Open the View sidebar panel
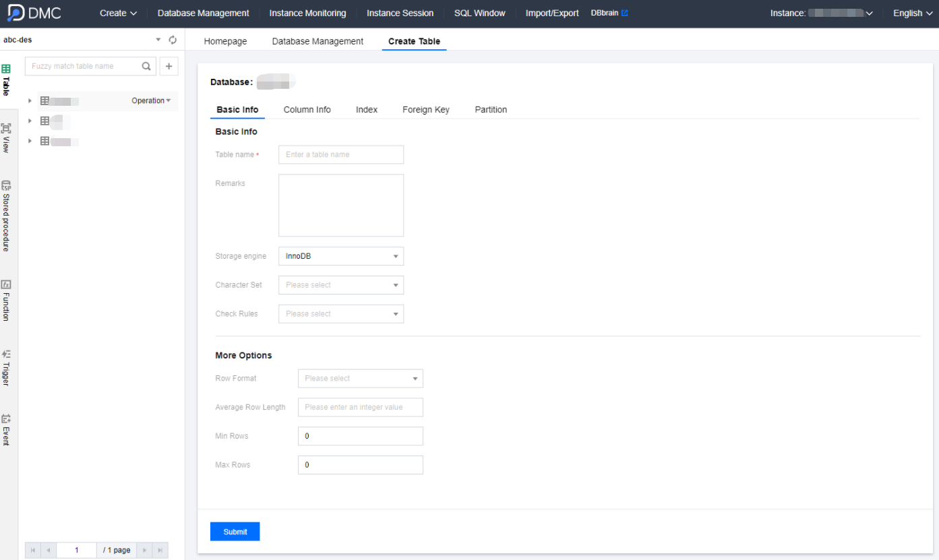 (6, 137)
